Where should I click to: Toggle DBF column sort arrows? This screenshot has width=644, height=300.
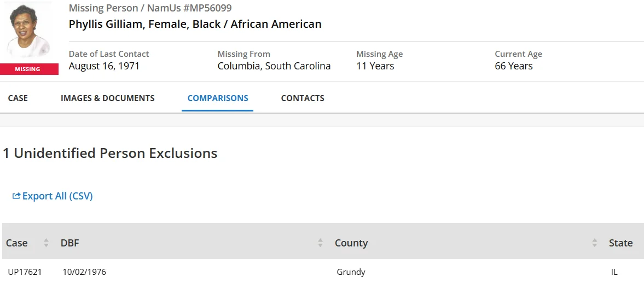320,243
